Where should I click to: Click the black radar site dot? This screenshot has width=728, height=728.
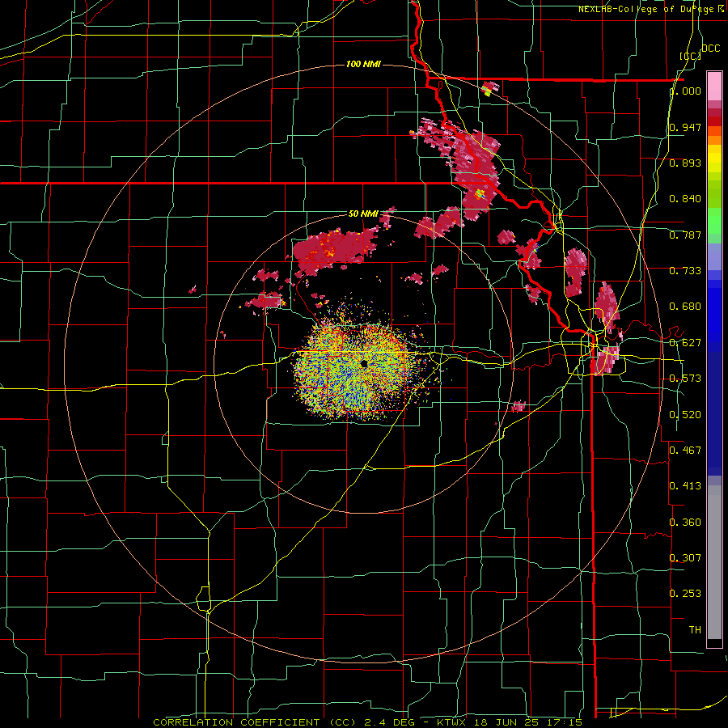click(x=364, y=364)
